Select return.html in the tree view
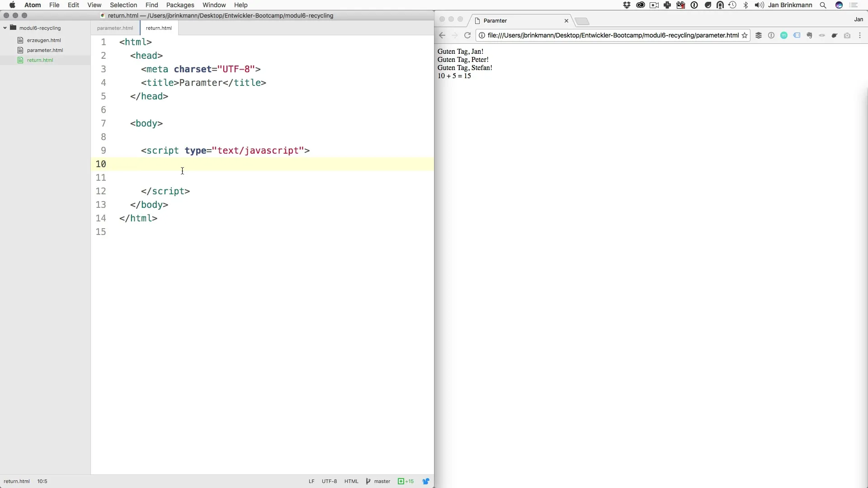The height and width of the screenshot is (488, 868). [40, 60]
